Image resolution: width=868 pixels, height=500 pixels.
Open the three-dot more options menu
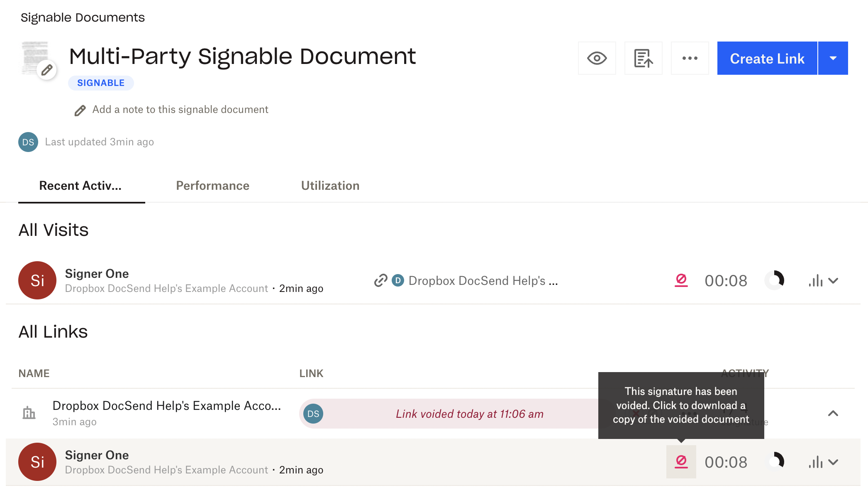click(x=690, y=58)
